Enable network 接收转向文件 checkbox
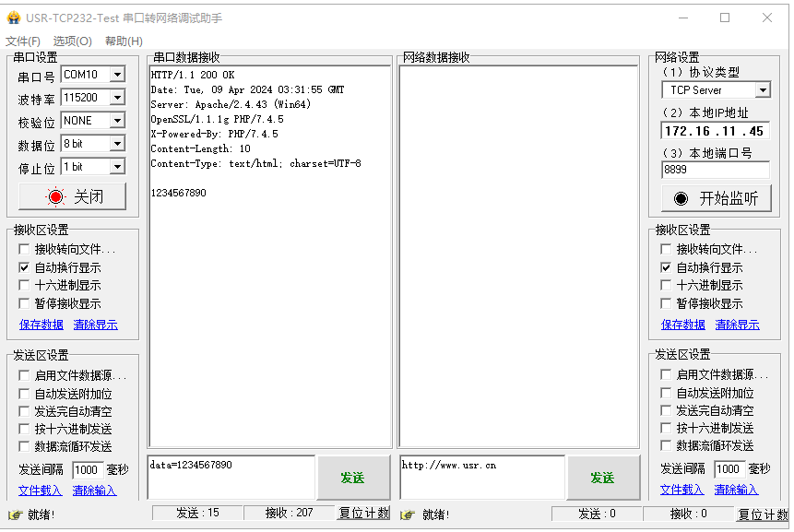Viewport: 794px width, 532px height. coord(666,249)
